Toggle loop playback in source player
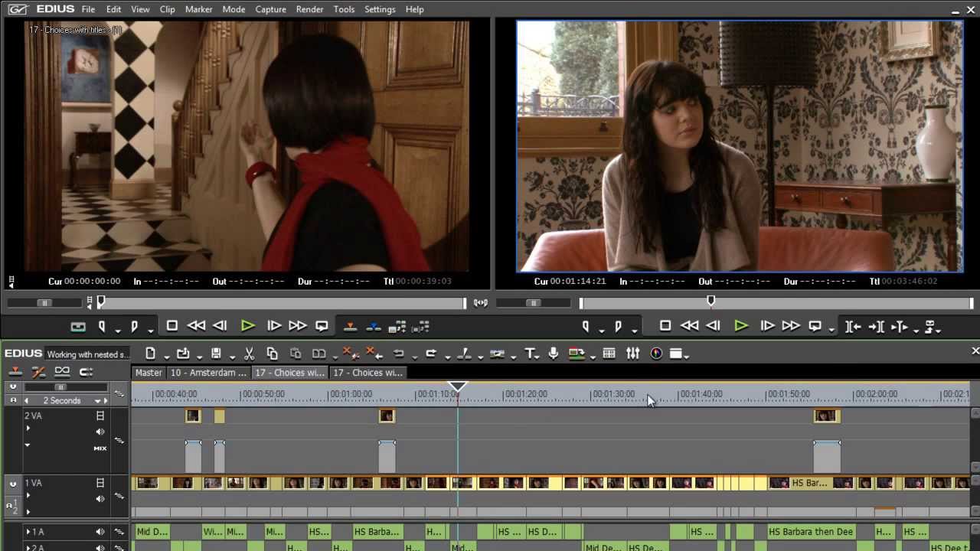This screenshot has height=551, width=980. (x=322, y=326)
